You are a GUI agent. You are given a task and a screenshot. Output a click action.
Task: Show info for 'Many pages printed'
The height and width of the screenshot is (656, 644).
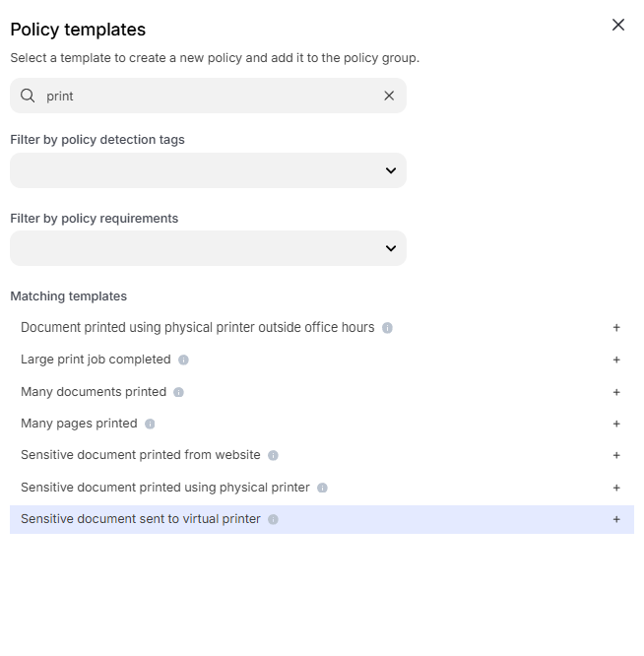click(x=150, y=424)
